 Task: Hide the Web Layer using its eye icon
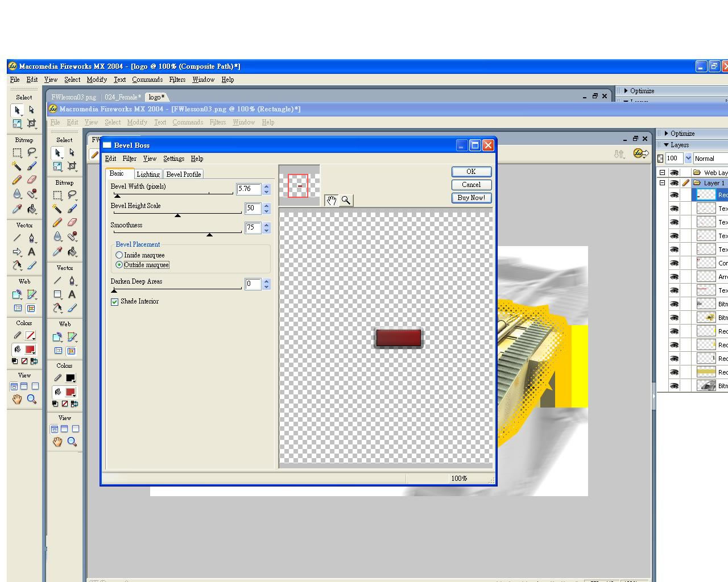pos(675,172)
